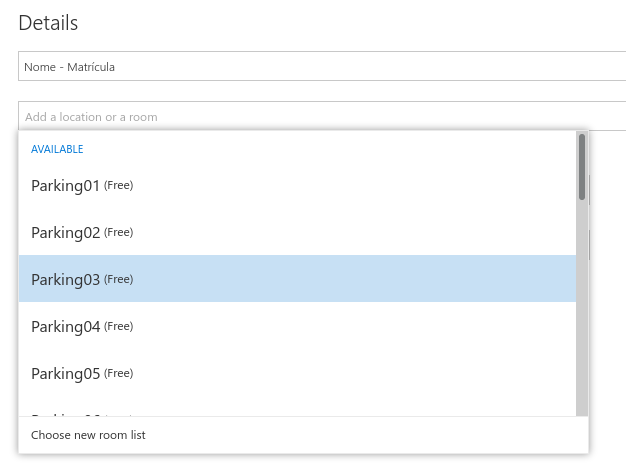
Task: Choose the Parking02 room entry
Action: [297, 232]
